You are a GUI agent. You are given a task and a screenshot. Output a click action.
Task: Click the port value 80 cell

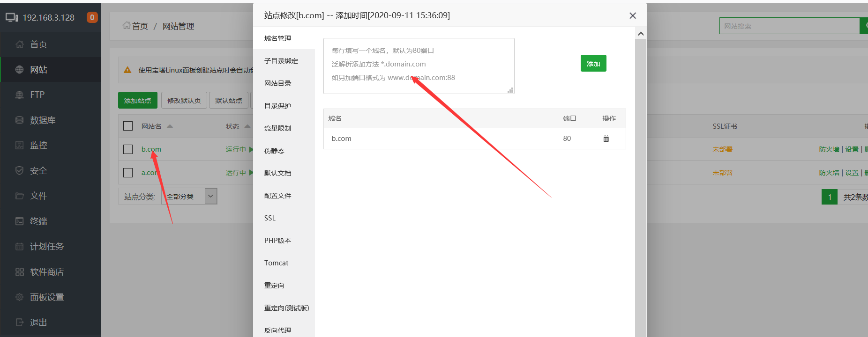(567, 139)
